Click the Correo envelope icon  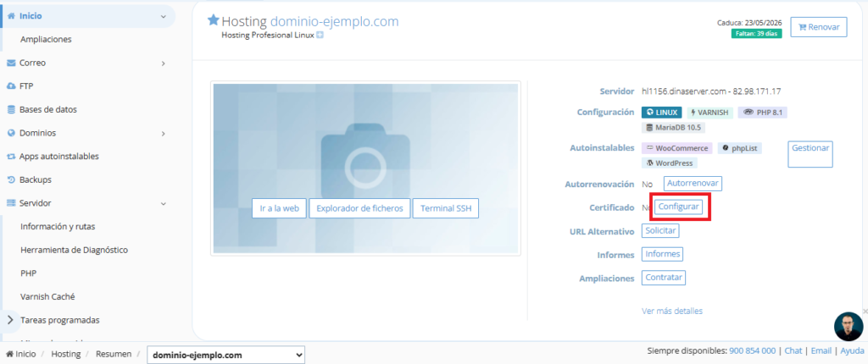[11, 63]
